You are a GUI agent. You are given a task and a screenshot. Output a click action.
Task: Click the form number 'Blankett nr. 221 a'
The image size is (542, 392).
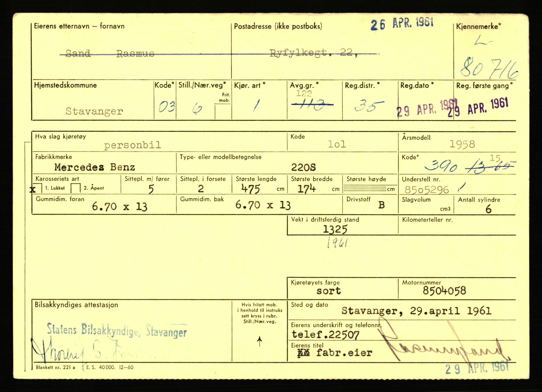coord(55,367)
